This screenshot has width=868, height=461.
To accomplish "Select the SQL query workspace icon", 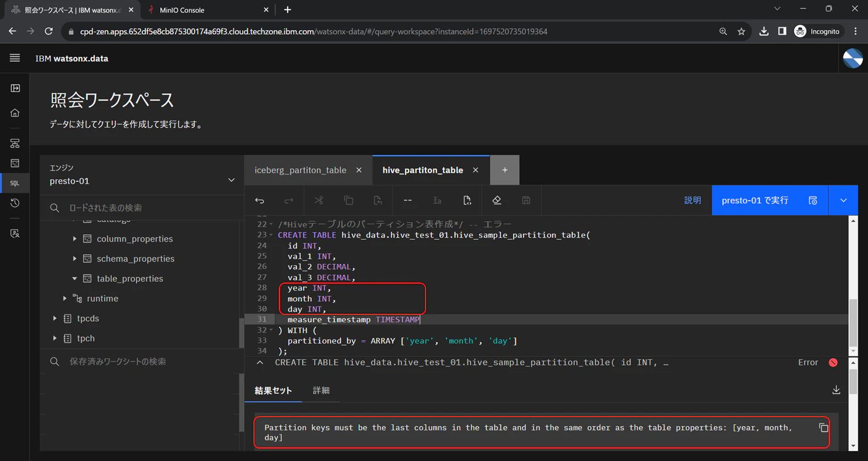I will 15,183.
